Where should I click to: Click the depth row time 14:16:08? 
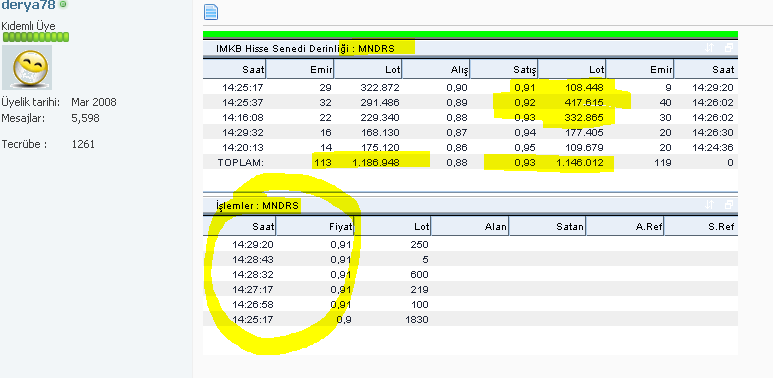tap(243, 117)
